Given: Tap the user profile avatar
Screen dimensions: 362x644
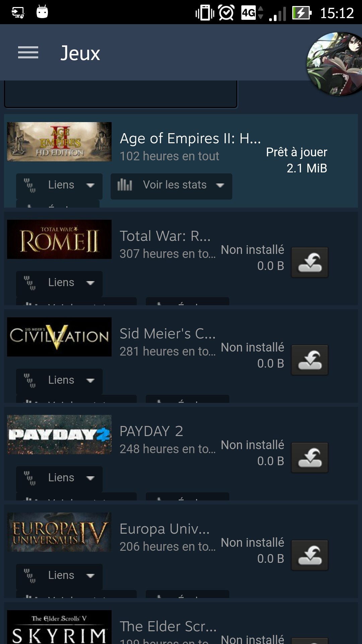Looking at the screenshot, I should [335, 64].
